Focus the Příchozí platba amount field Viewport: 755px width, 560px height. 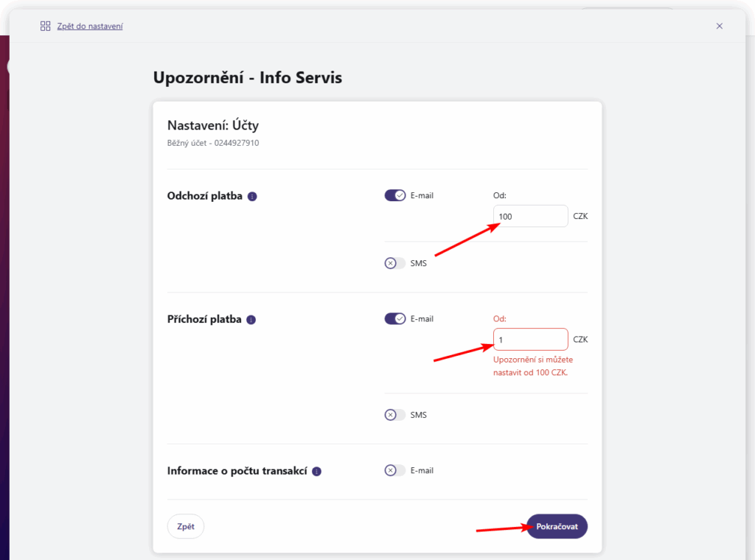point(530,340)
